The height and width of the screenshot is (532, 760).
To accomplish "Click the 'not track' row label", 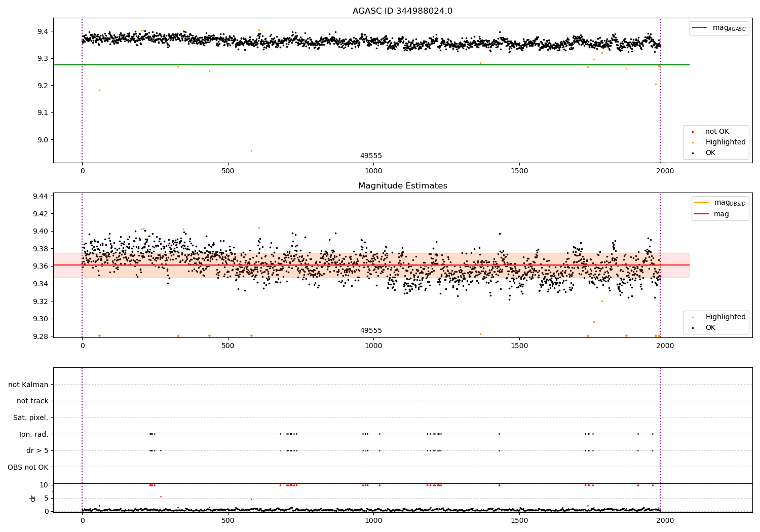I will tap(32, 401).
